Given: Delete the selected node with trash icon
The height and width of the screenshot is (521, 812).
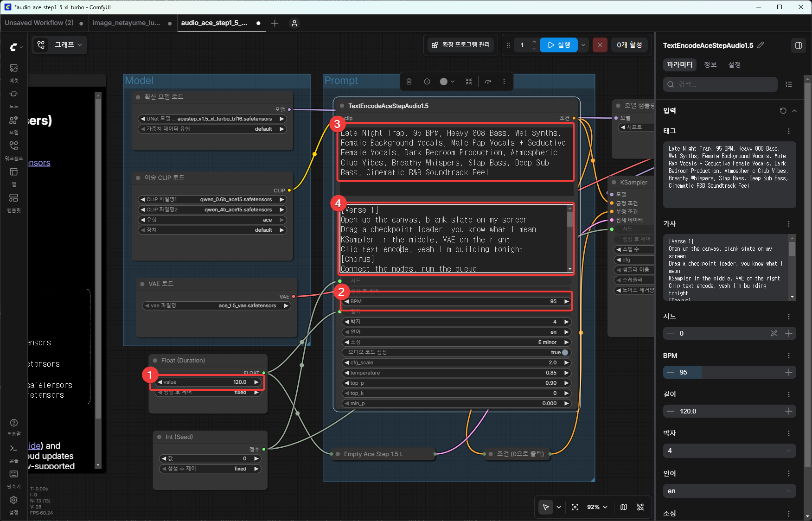Looking at the screenshot, I should pos(409,82).
